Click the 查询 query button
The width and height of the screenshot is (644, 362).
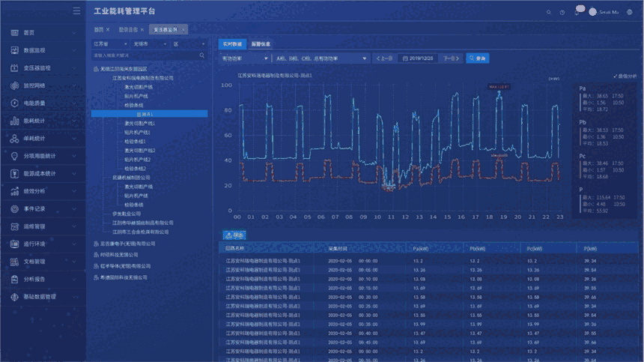(x=477, y=58)
